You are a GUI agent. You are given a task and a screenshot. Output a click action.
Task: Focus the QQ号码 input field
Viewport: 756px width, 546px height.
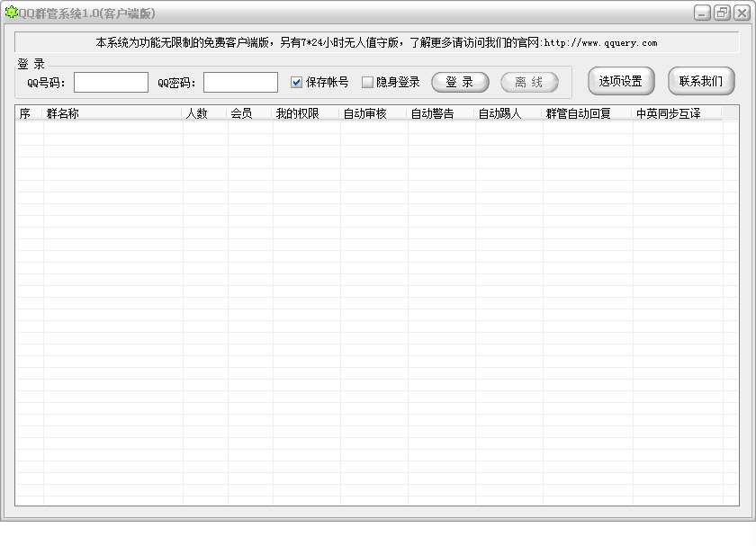tap(111, 83)
